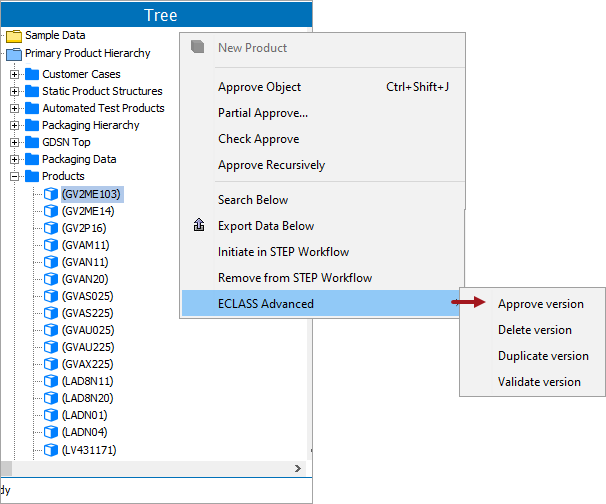Click the Sample Data yellow folder icon
Screen dimensions: 606x504
[14, 36]
